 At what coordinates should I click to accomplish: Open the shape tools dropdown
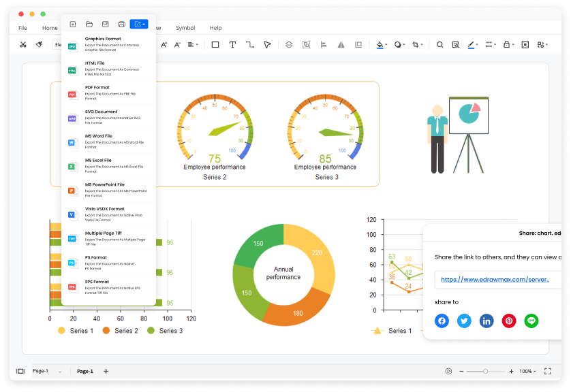[x=542, y=44]
